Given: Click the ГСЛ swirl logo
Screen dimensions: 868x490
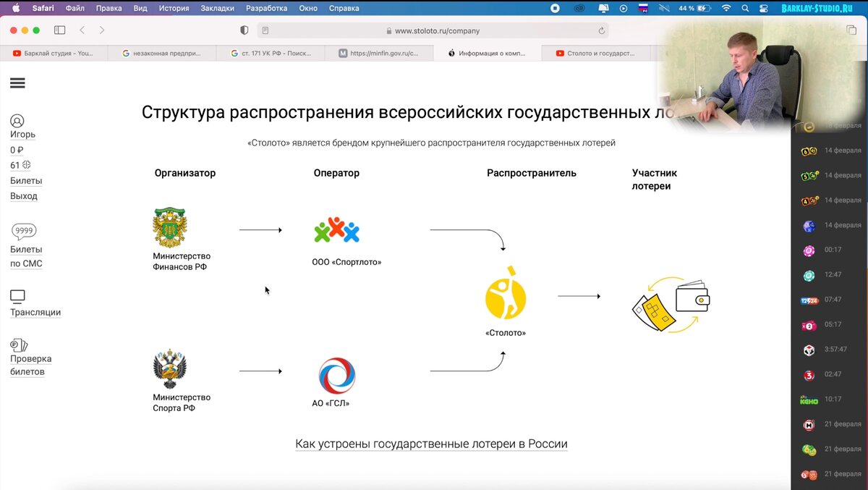Looking at the screenshot, I should 337,375.
